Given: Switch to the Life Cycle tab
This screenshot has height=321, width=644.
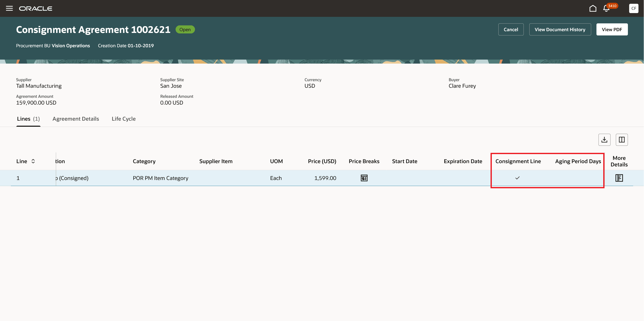Looking at the screenshot, I should point(124,119).
